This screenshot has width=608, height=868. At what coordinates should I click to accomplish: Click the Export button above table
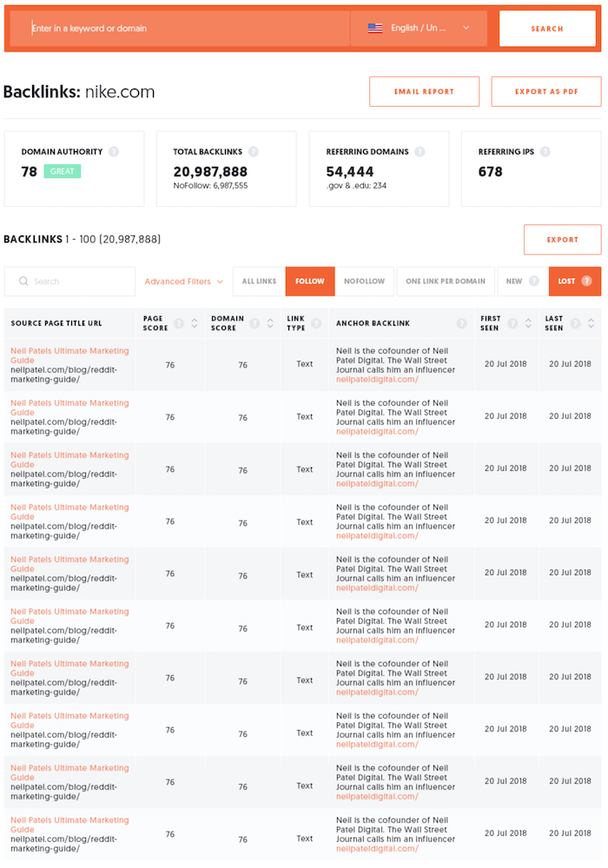562,240
